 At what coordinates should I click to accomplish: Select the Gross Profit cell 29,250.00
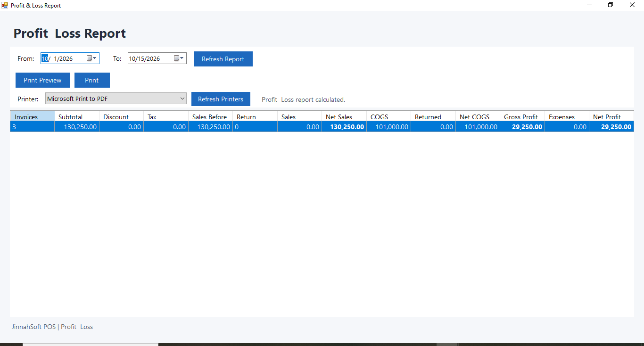coord(522,126)
